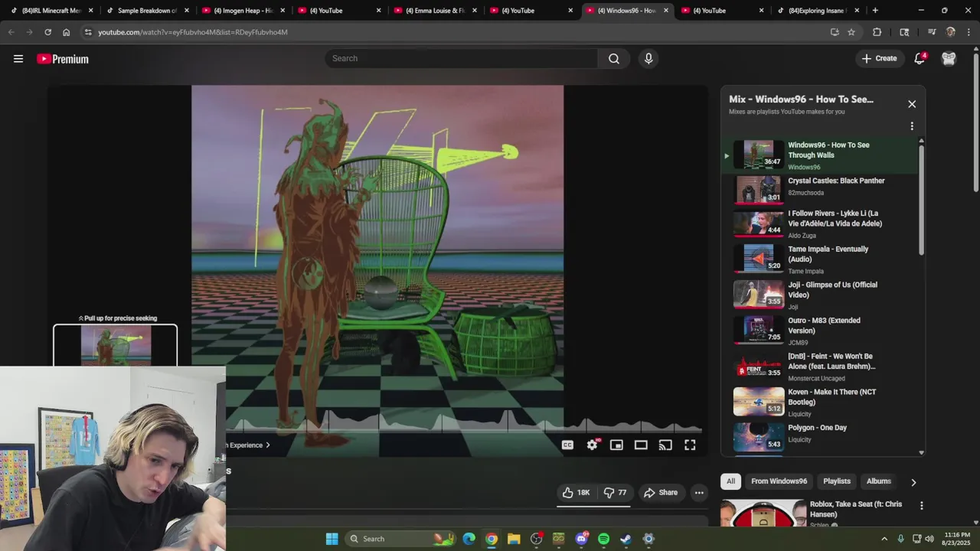Open the browser extensions puzzle icon
This screenshot has height=551, width=980.
pos(877,32)
